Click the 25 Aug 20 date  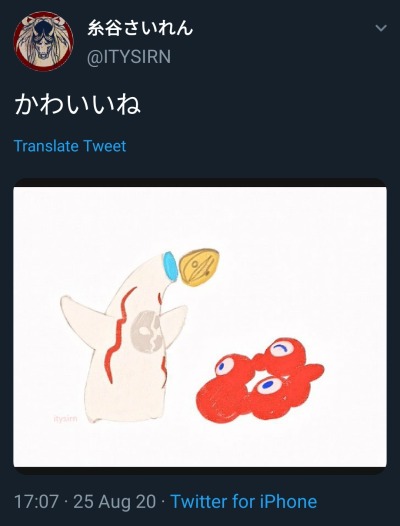point(115,502)
